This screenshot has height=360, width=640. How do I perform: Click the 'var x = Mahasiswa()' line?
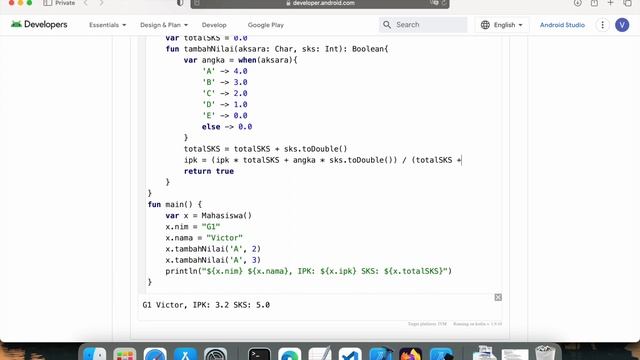point(209,216)
